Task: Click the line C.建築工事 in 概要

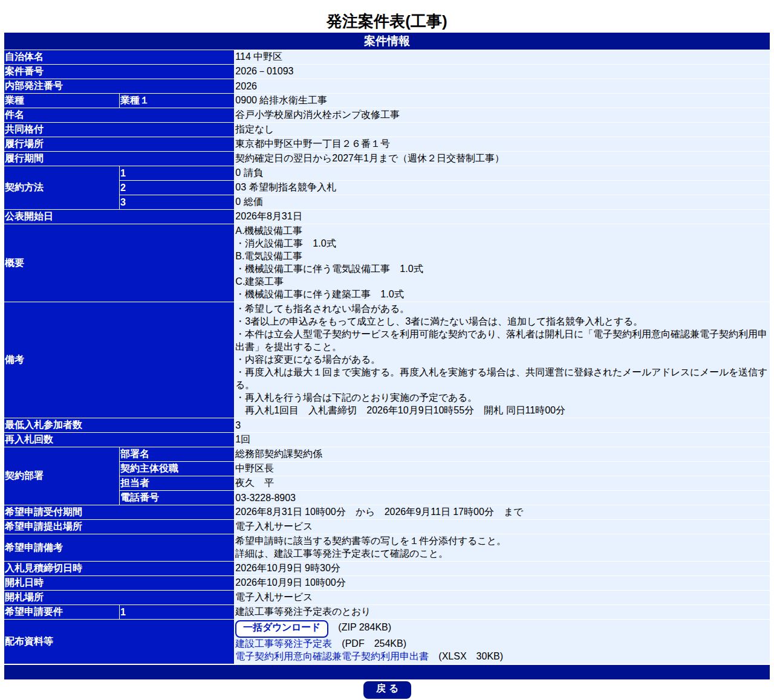Action: pos(259,282)
